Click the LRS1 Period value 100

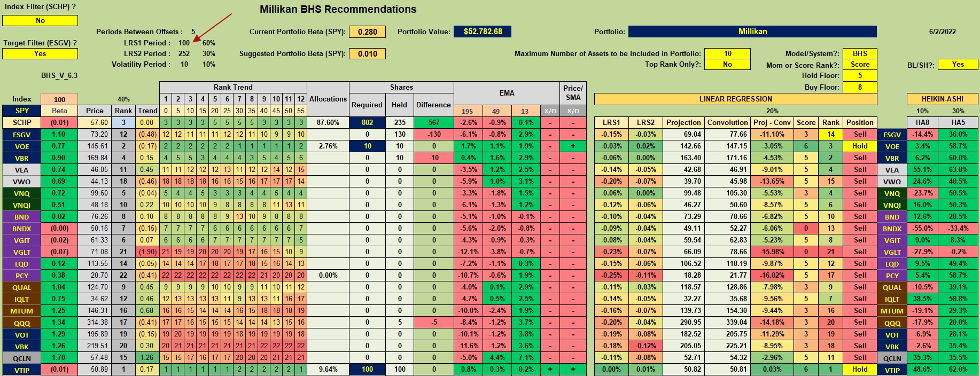184,43
